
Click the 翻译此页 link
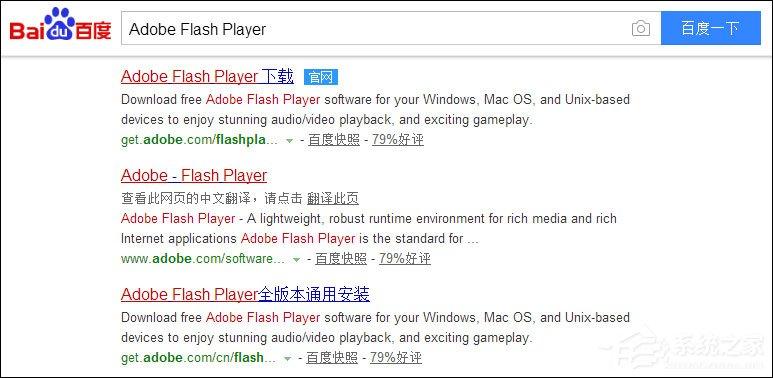[x=333, y=199]
